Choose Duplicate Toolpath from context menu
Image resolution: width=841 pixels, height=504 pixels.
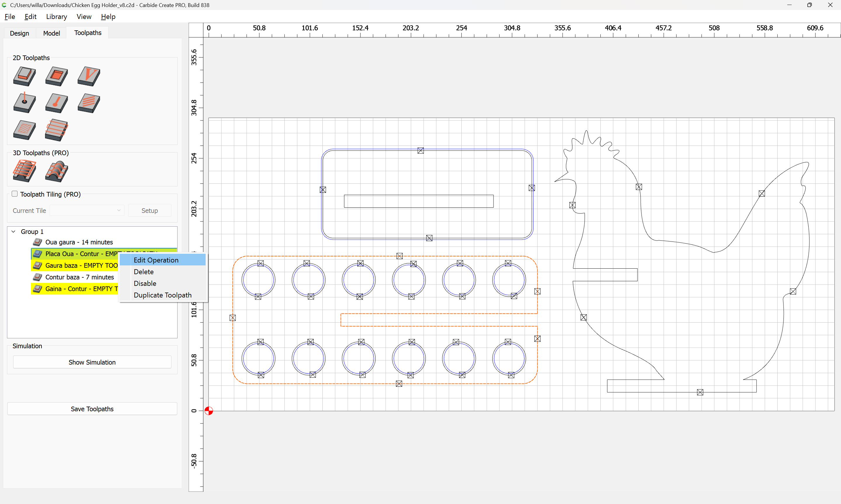tap(162, 295)
